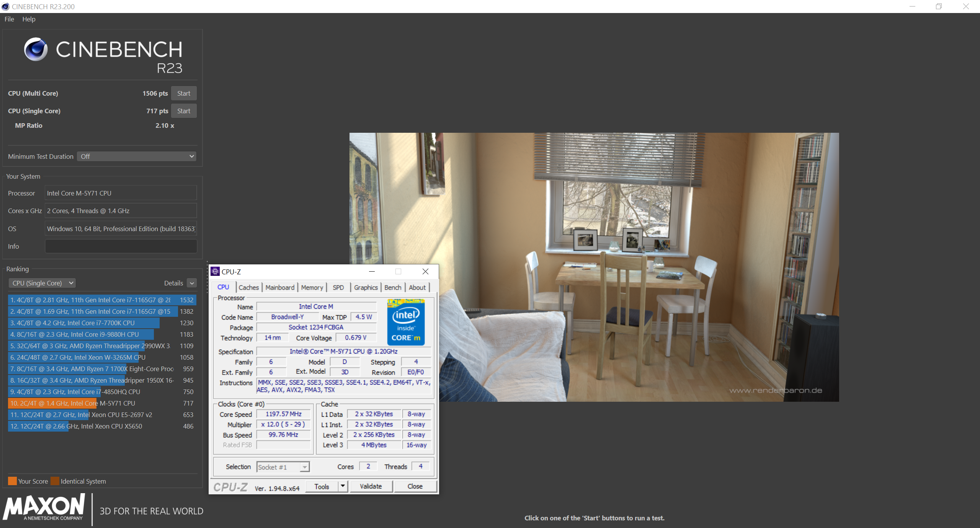980x528 pixels.
Task: Open the CPU (Single Core) ranking dropdown
Action: tap(42, 283)
